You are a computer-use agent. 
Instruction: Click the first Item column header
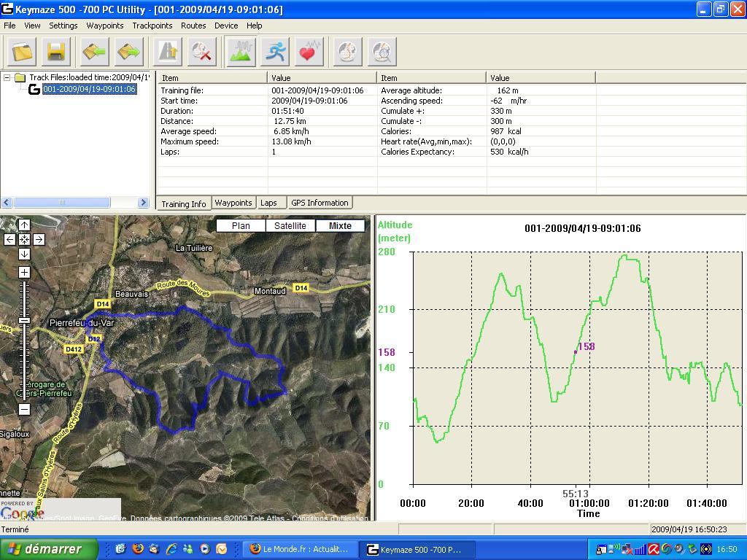[x=212, y=77]
